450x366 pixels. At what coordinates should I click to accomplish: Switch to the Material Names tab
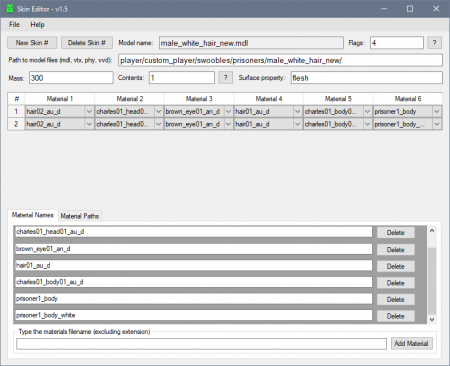click(x=33, y=215)
